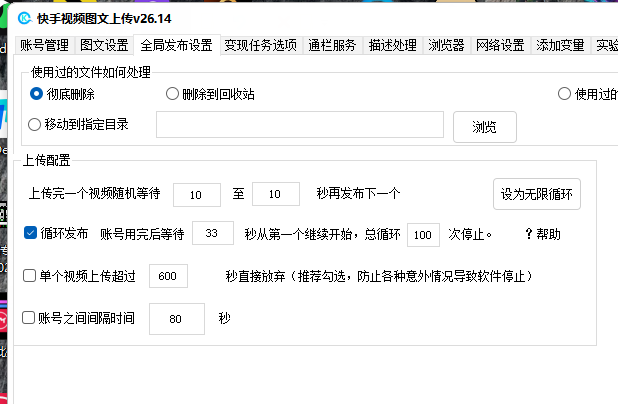Toggle the 循环发布 checkbox
The height and width of the screenshot is (404, 618).
pos(30,233)
